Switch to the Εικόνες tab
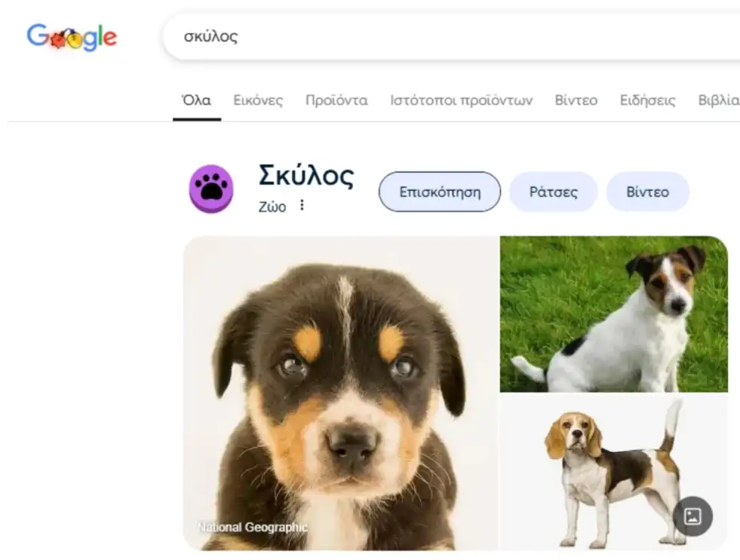740x560 pixels. point(258,100)
